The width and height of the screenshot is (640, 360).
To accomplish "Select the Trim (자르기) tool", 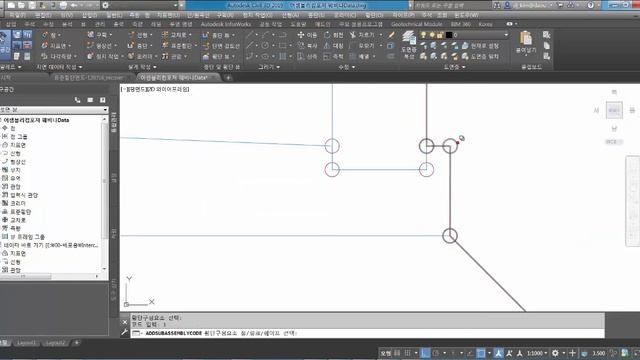I will (x=363, y=35).
